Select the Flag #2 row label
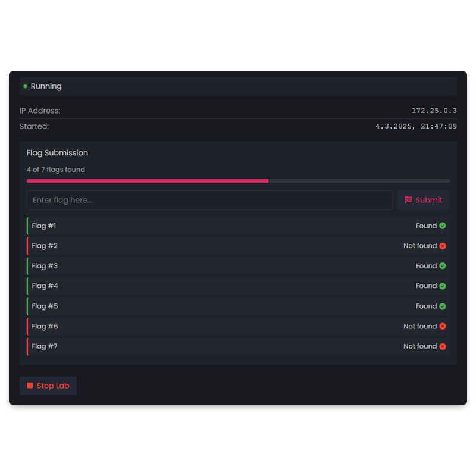This screenshot has height=476, width=476. click(x=45, y=246)
